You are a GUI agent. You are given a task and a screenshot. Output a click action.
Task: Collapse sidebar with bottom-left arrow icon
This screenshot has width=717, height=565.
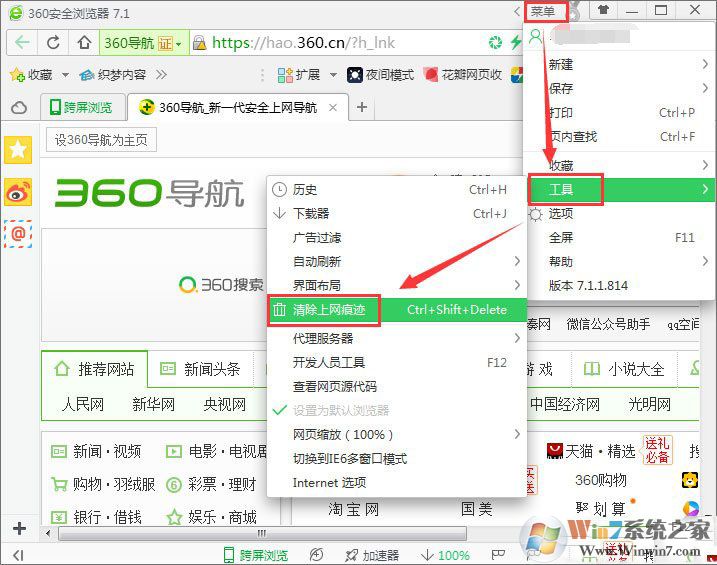click(18, 555)
